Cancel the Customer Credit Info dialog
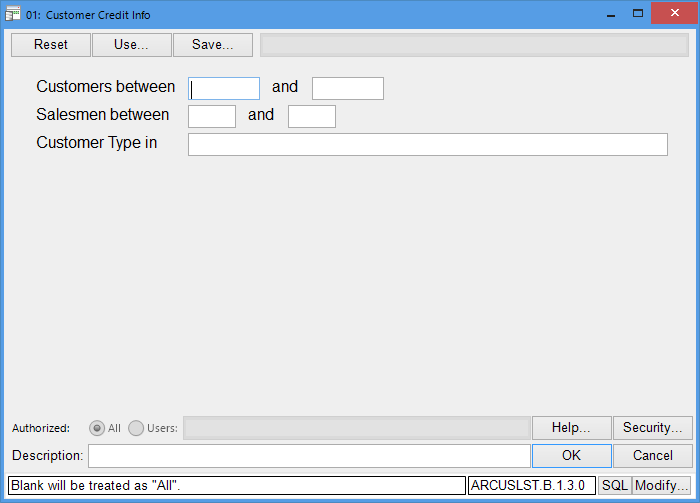Screen dimensions: 700x503 pos(652,456)
